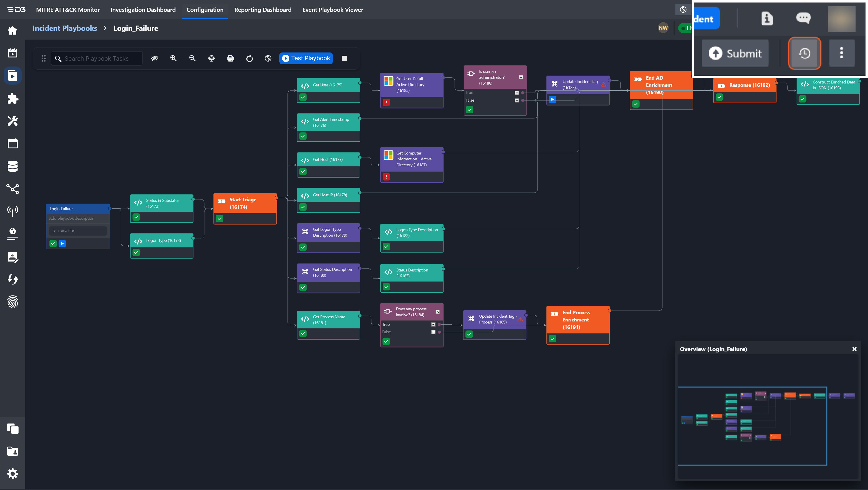Click green checkmark on Get User task
868x490 pixels.
[303, 97]
